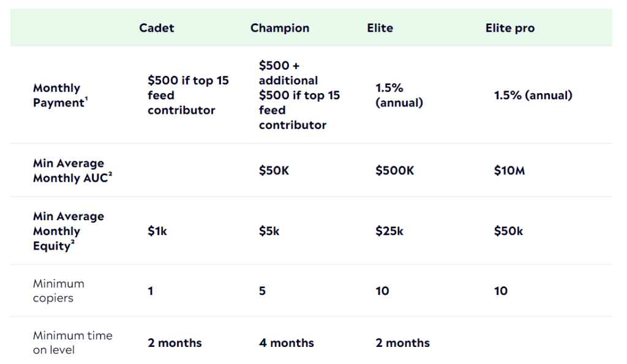Click the Min Average Monthly AUC label
Screen dimensions: 627x364
pyautogui.click(x=72, y=171)
